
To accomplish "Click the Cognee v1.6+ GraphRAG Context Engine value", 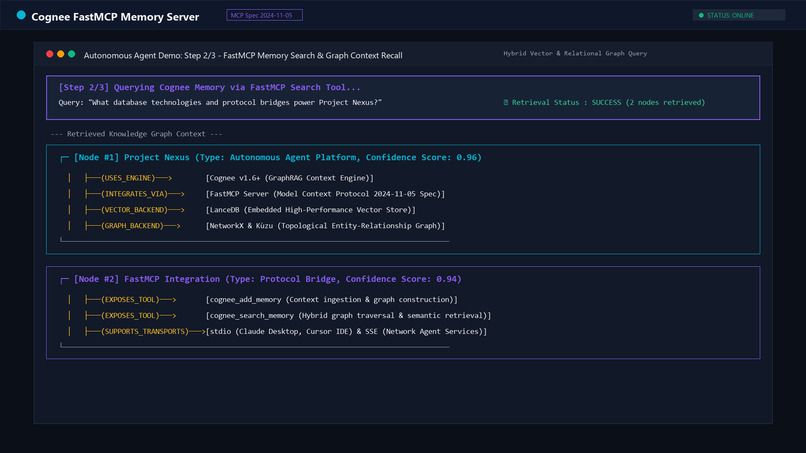I will tap(289, 178).
